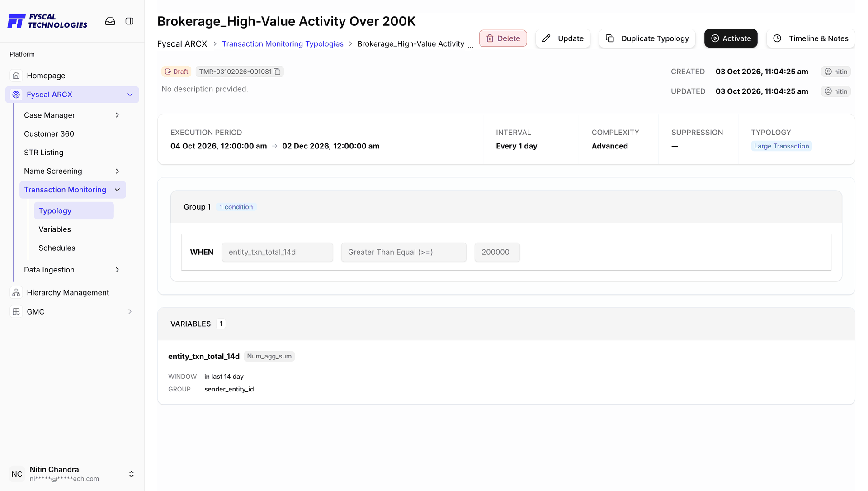Click the NC user avatar
Viewport: 868px width, 491px height.
tap(17, 474)
